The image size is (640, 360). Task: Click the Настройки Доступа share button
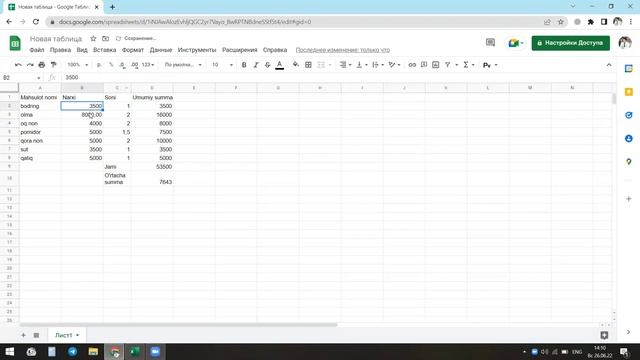click(571, 43)
